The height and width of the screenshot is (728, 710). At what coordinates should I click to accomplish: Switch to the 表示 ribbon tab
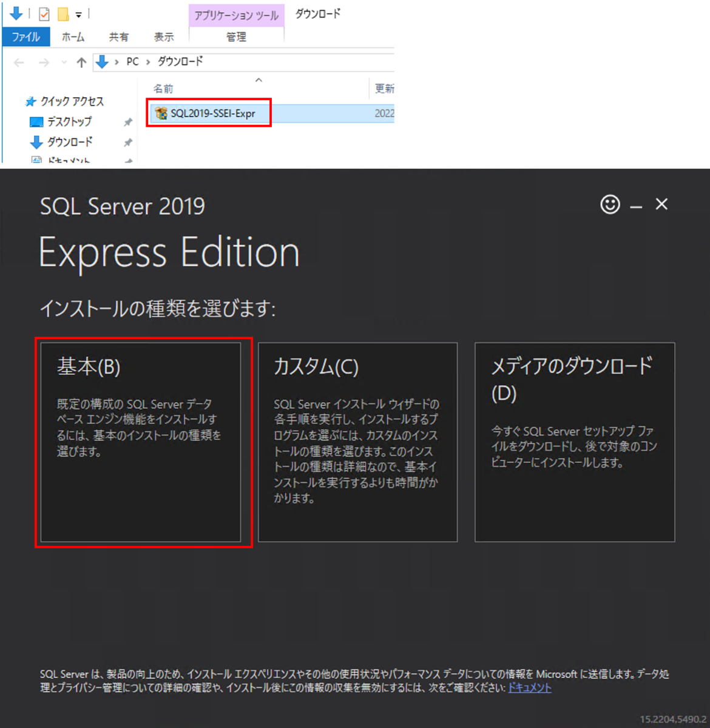(x=163, y=37)
